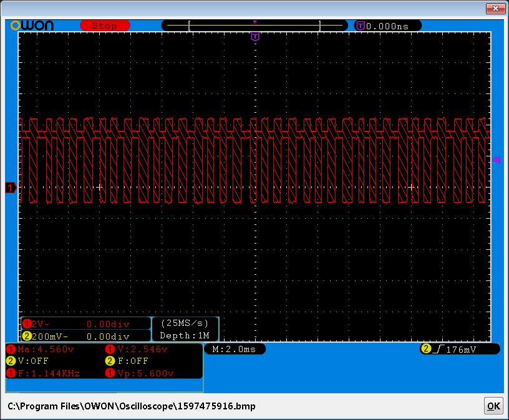Click the channel 1 ground marker
This screenshot has height=420, width=509.
pyautogui.click(x=10, y=187)
